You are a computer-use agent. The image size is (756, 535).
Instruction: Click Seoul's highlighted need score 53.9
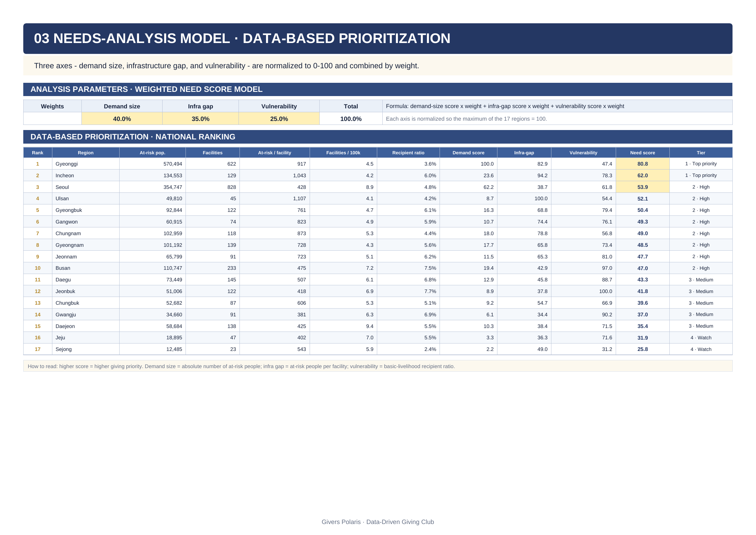click(x=643, y=187)
